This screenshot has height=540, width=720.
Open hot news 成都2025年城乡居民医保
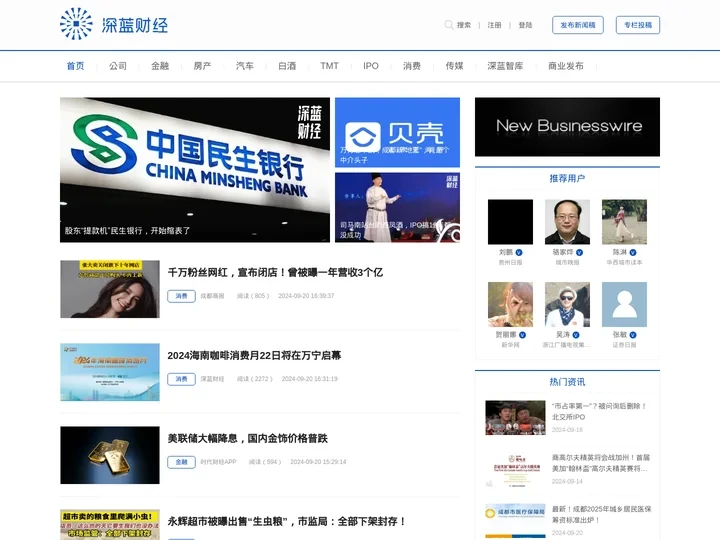click(601, 514)
